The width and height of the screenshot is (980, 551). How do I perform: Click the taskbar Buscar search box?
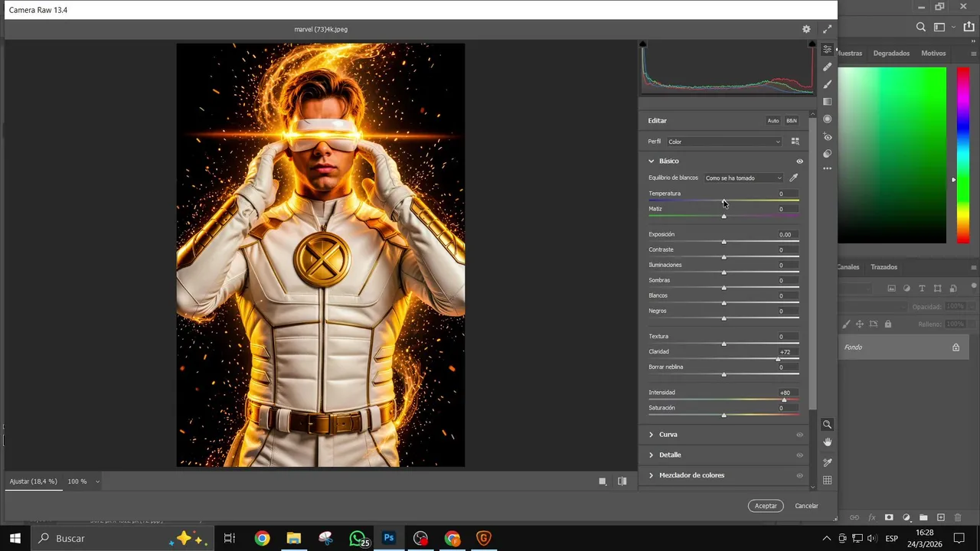click(x=122, y=539)
